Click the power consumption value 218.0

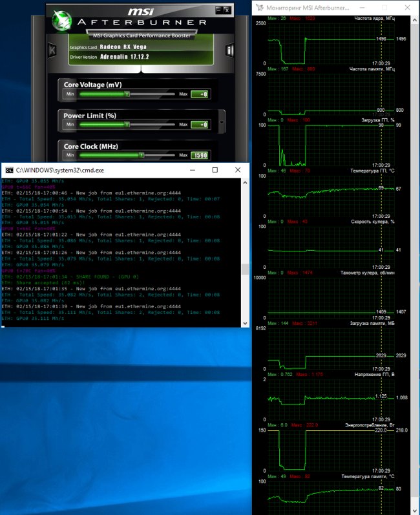tap(402, 430)
